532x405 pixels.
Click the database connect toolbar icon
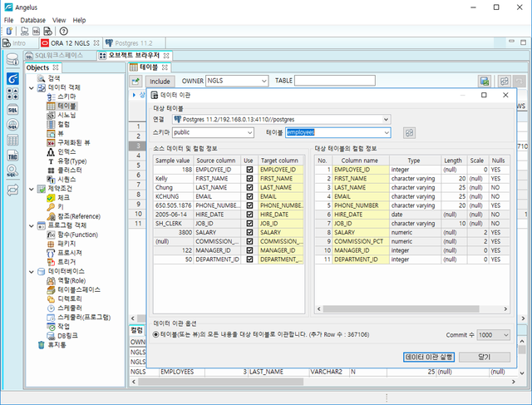coord(24,32)
